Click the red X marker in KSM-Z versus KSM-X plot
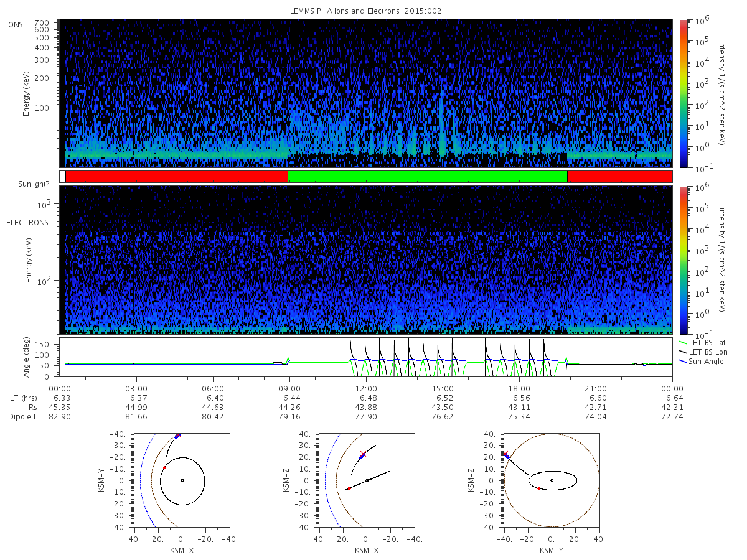 tap(364, 454)
